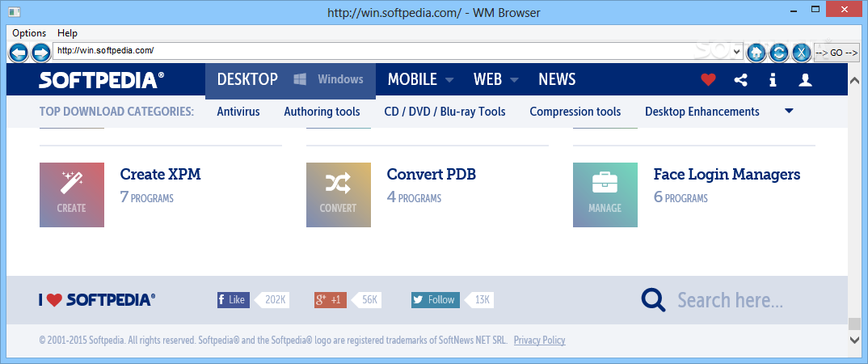Open the Authoring tools category
Screen dimensions: 868x364
[x=322, y=112]
